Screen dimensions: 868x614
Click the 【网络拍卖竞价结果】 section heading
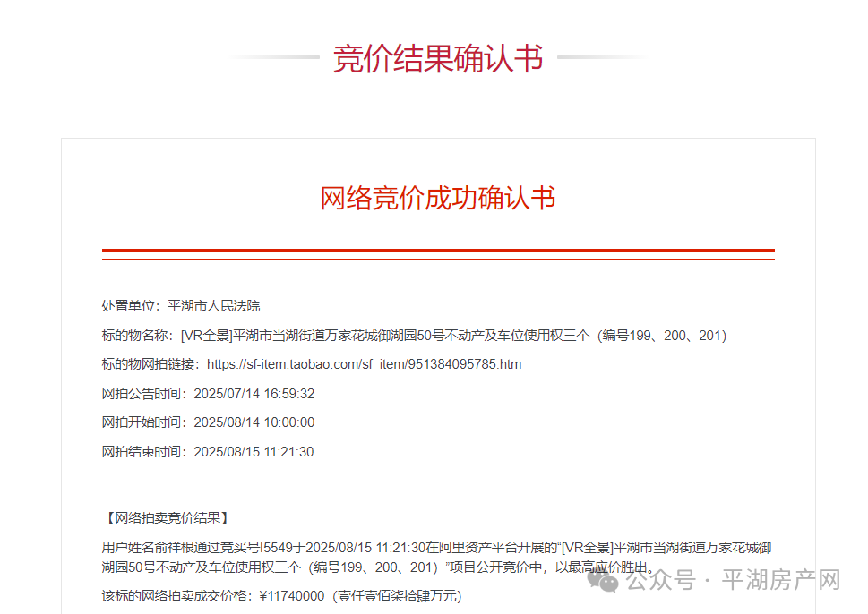tap(166, 518)
